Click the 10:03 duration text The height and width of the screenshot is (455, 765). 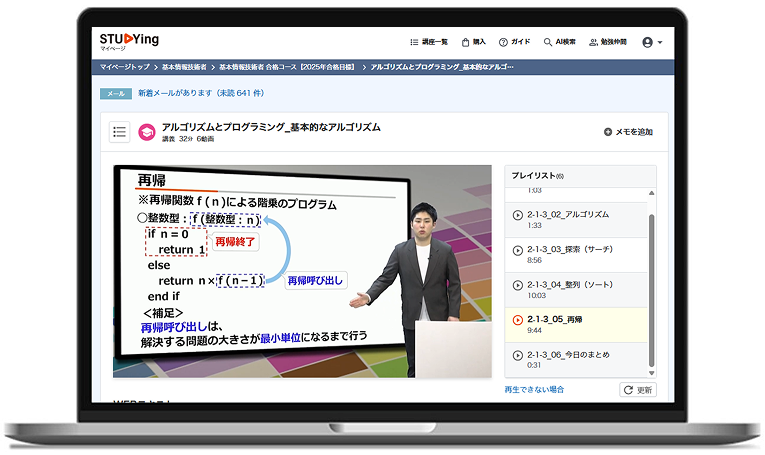pyautogui.click(x=536, y=296)
